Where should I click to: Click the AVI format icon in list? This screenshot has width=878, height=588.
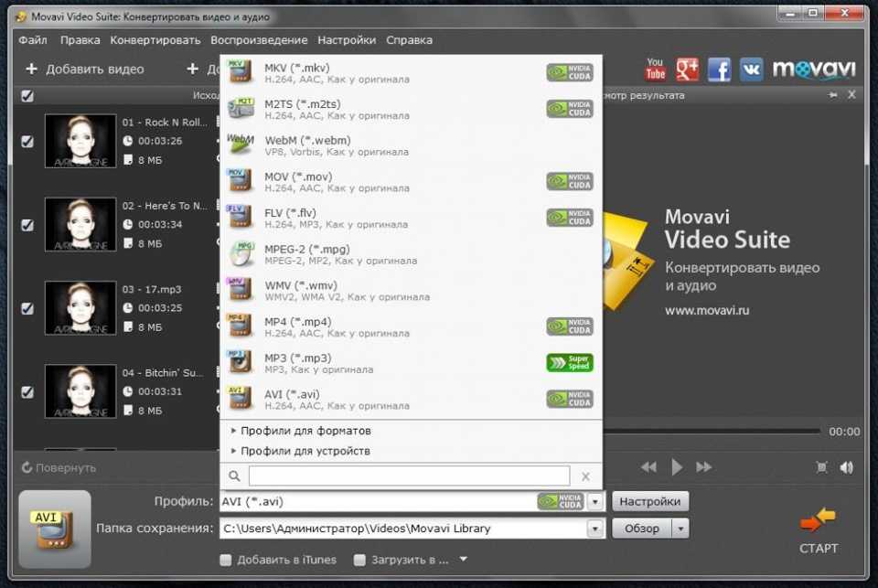point(241,399)
